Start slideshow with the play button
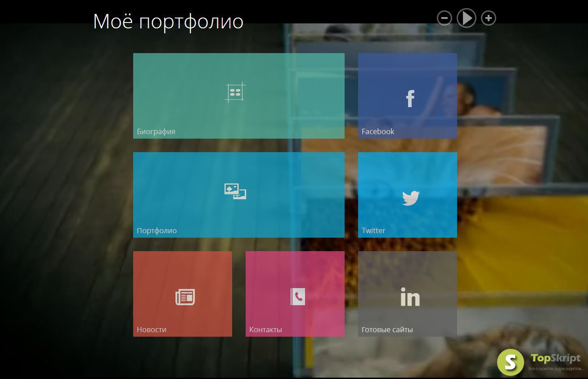This screenshot has height=379, width=588. pyautogui.click(x=467, y=18)
